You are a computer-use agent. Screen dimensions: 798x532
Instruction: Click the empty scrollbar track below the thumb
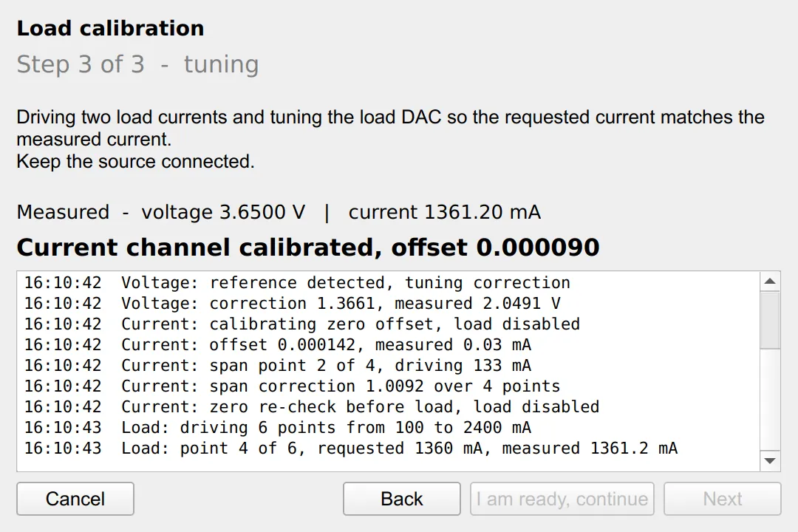click(x=770, y=400)
